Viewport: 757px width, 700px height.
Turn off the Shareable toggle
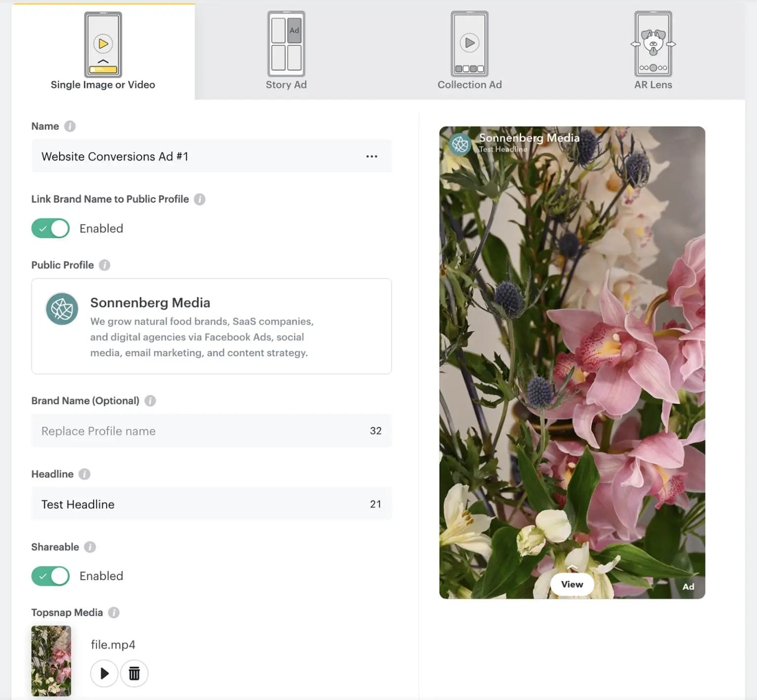(x=51, y=576)
